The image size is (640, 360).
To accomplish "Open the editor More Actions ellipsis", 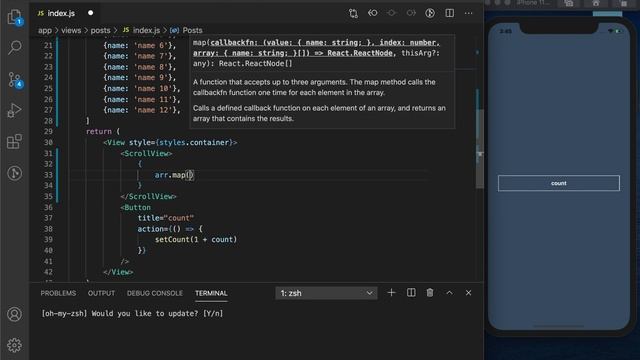I will [x=469, y=13].
